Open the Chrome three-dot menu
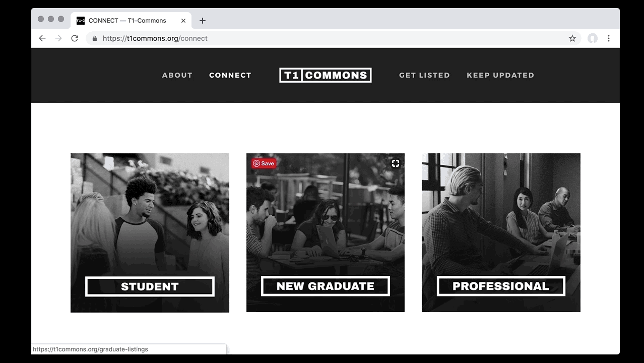Image resolution: width=644 pixels, height=363 pixels. [609, 38]
